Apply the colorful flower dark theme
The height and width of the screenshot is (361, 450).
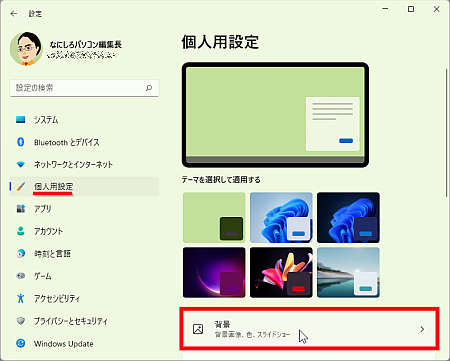(x=281, y=272)
